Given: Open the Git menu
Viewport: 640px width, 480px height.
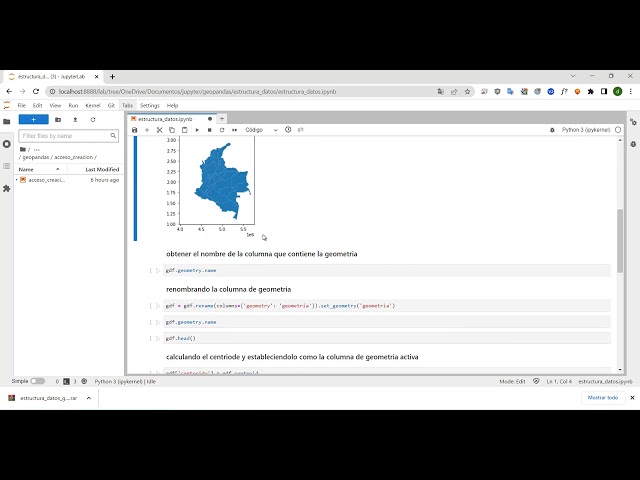Looking at the screenshot, I should (x=111, y=105).
